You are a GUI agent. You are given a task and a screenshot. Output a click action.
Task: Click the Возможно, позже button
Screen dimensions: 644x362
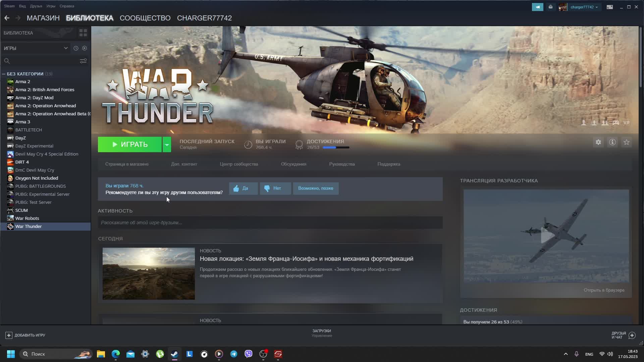coord(316,188)
